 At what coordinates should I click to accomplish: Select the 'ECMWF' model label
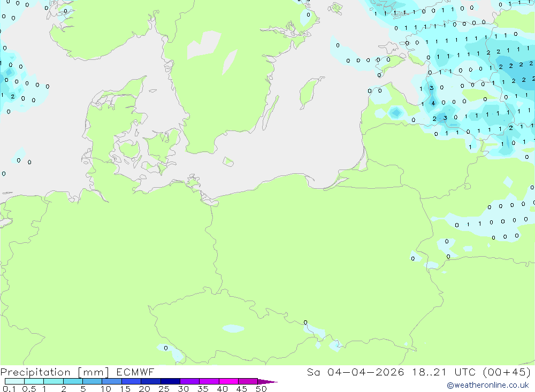(135, 372)
